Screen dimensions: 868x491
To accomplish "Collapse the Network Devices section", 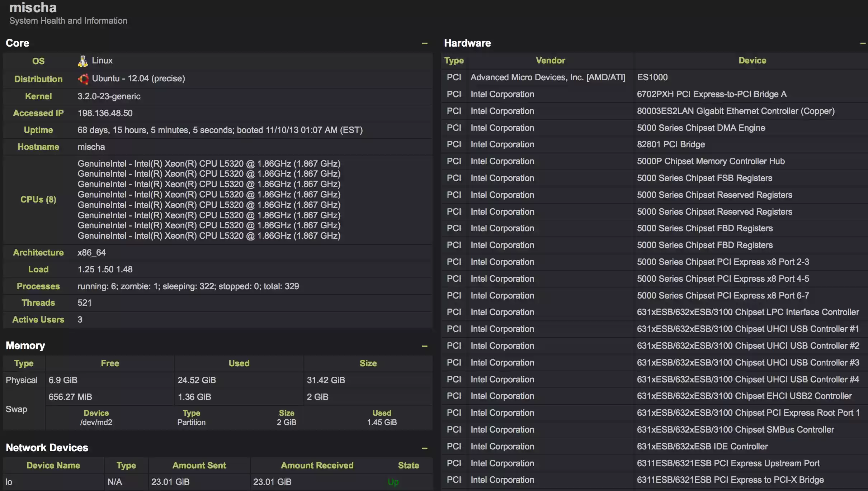I will pos(425,448).
